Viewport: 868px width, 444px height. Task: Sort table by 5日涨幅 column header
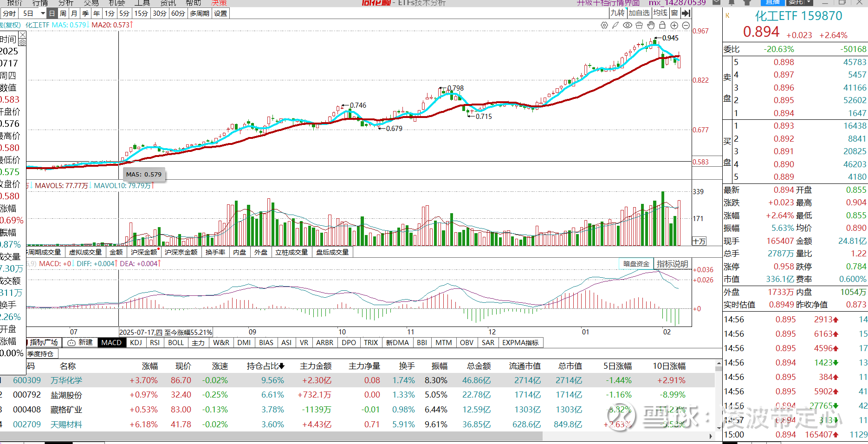click(x=617, y=366)
